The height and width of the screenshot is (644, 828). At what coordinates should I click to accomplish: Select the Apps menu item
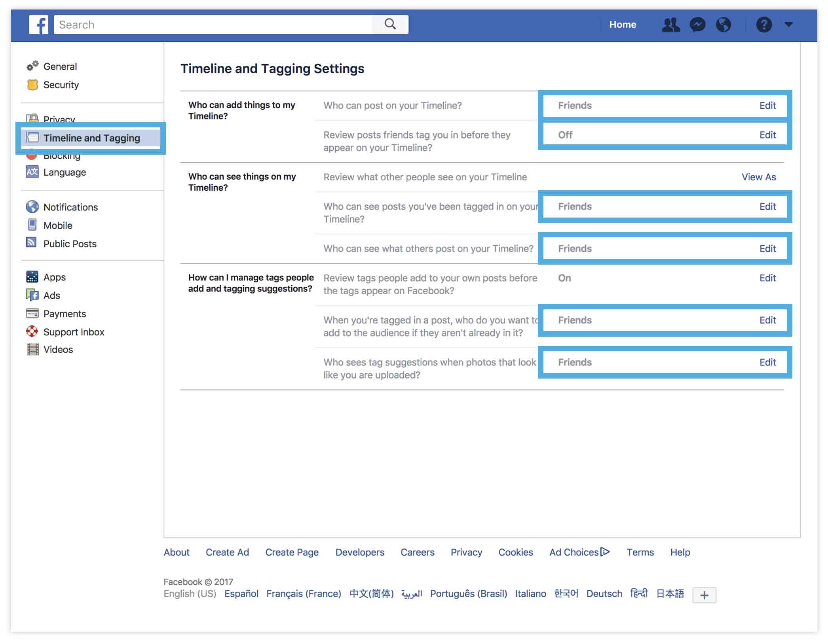click(x=55, y=277)
